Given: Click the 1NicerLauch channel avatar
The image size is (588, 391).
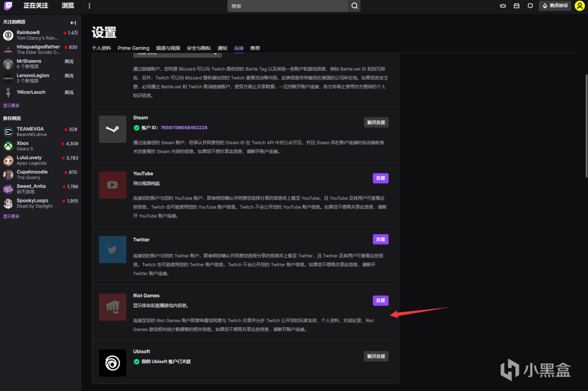Looking at the screenshot, I should (8, 92).
